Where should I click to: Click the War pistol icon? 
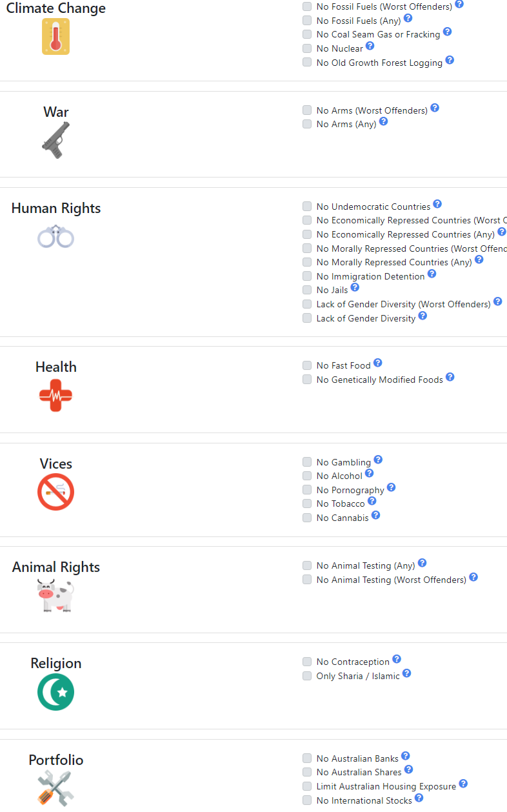pos(55,140)
